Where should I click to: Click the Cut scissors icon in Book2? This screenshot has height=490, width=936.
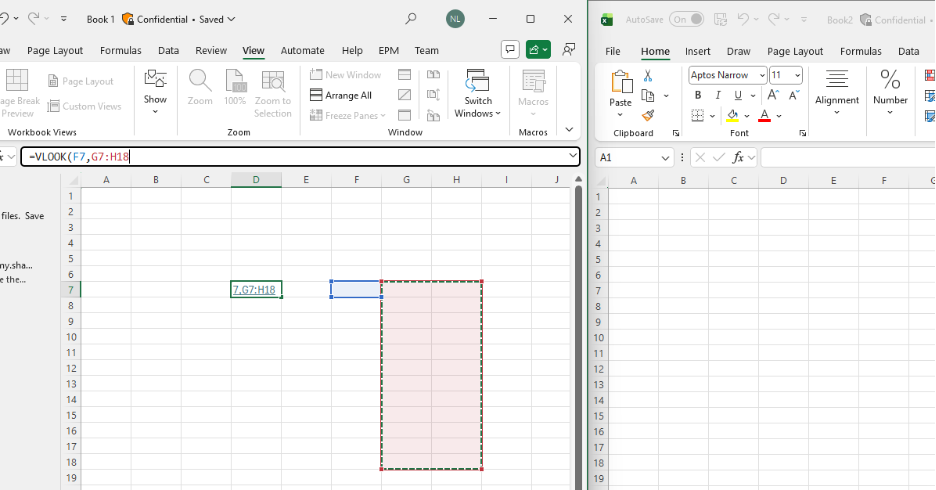click(x=648, y=76)
